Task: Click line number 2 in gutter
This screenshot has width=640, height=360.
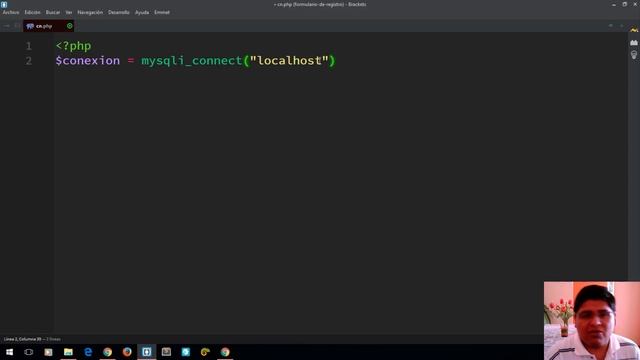Action: pos(29,61)
